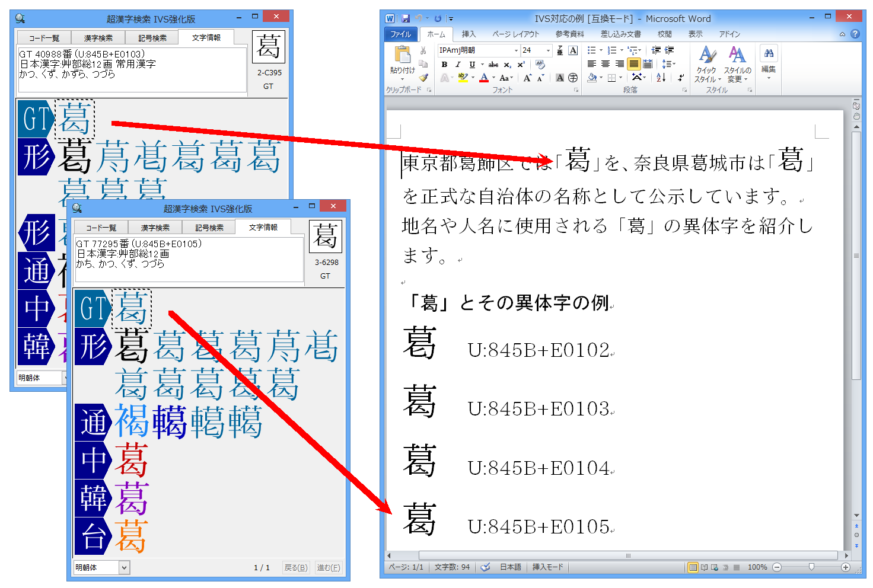Switch to 漢字検索 tab in front kanji window
This screenshot has height=588, width=873.
click(x=155, y=228)
